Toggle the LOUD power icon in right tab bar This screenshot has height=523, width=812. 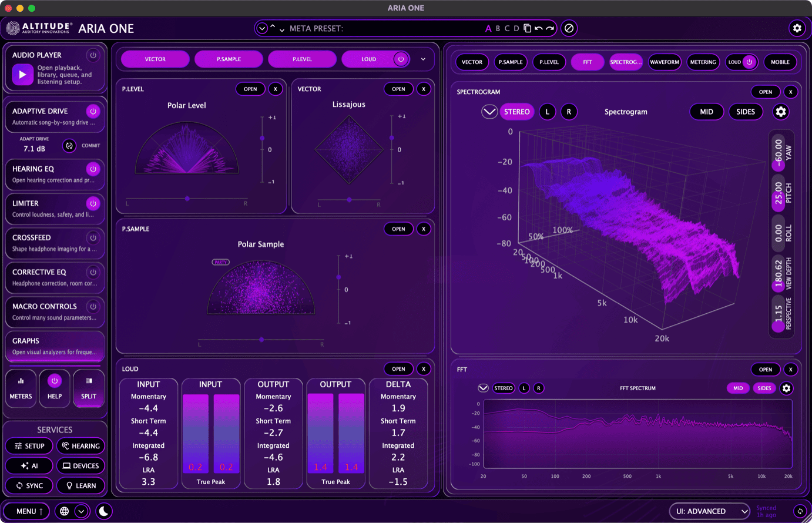pyautogui.click(x=749, y=62)
